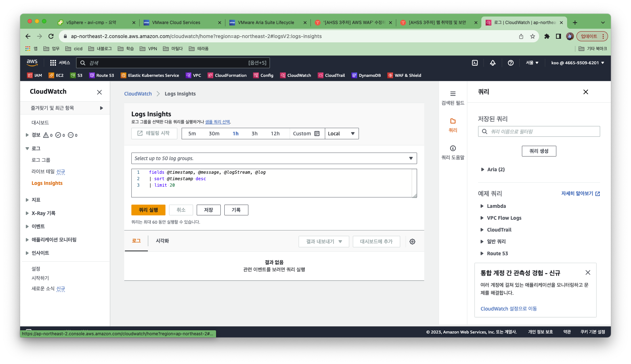The height and width of the screenshot is (364, 631).
Task: Select the 5m time range
Action: click(x=192, y=134)
